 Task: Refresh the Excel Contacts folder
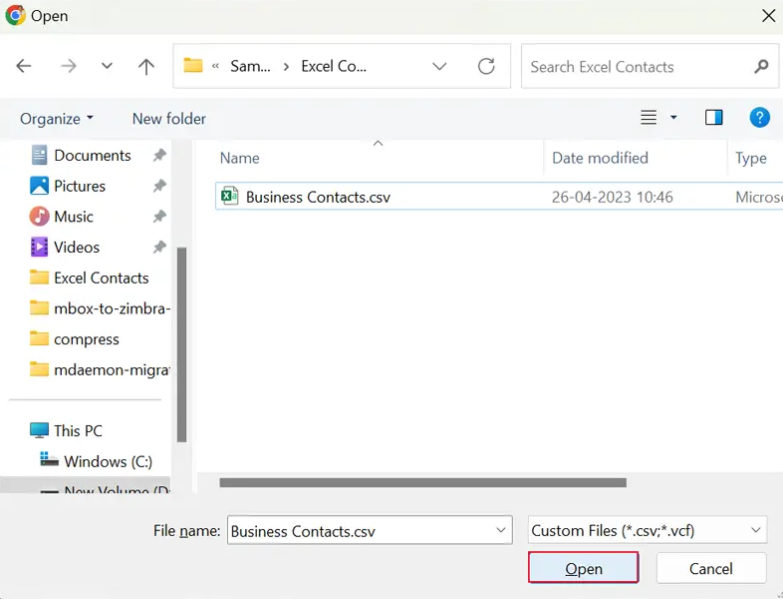click(486, 66)
